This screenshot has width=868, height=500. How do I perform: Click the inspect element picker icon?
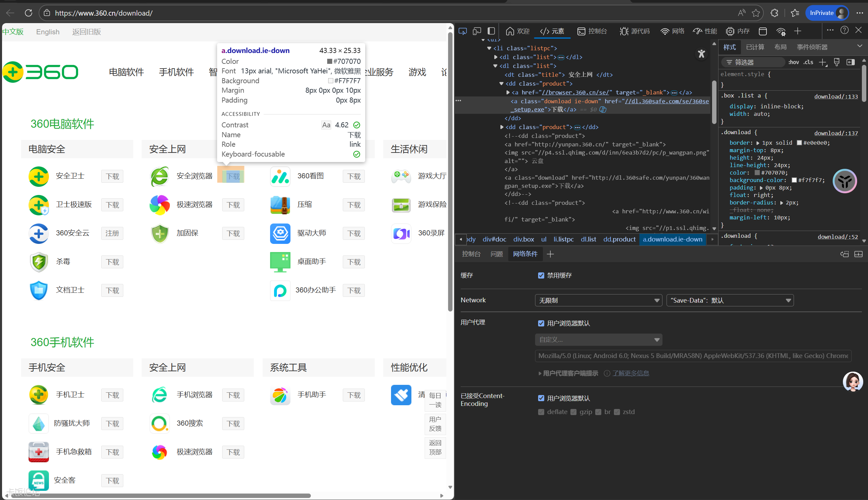[x=462, y=31]
